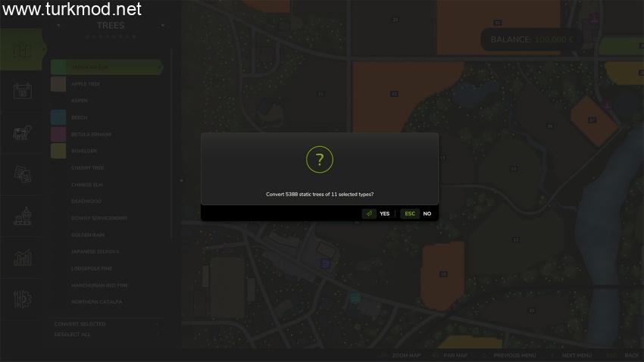Open the calendar sidebar icon
The width and height of the screenshot is (644, 362).
coord(22,91)
